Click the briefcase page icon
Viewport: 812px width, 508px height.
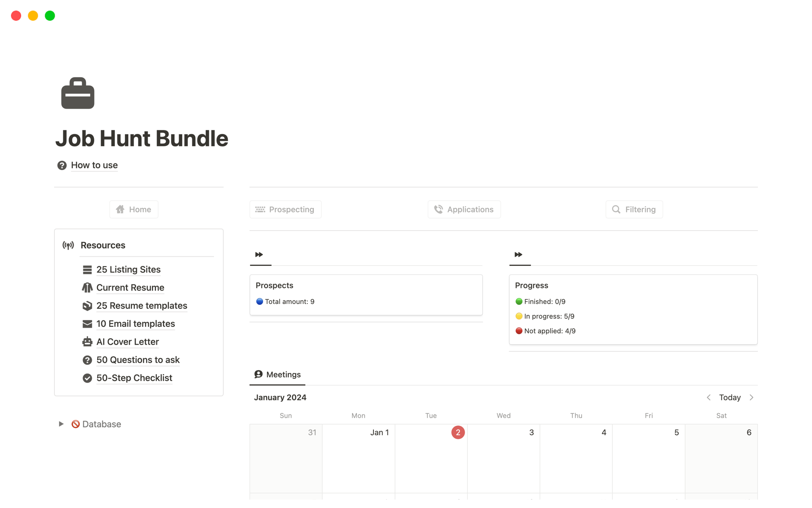78,93
